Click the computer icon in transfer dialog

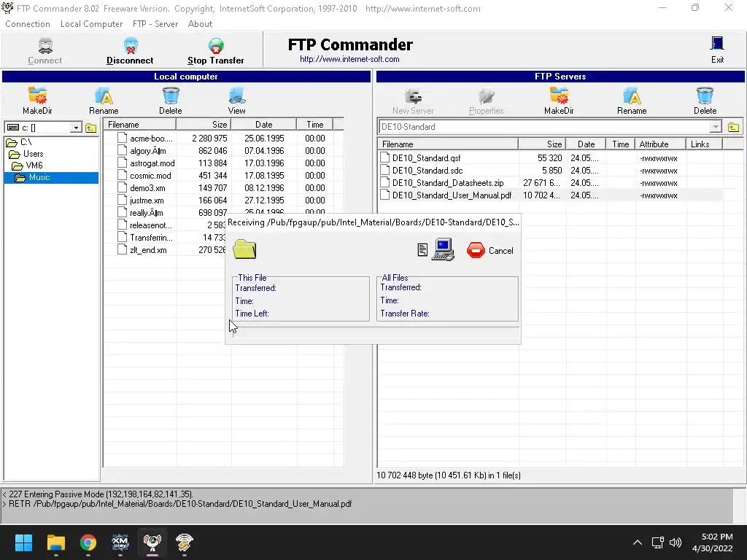pos(443,249)
